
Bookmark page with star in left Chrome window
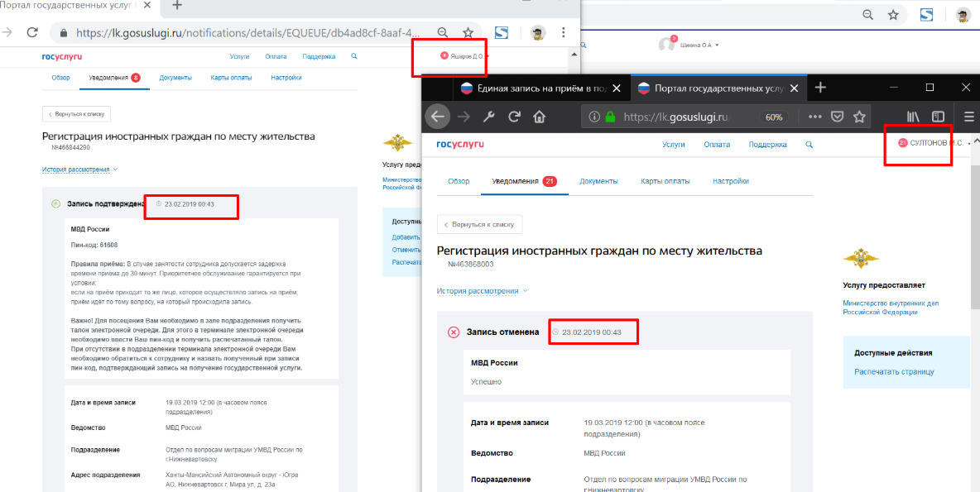pyautogui.click(x=468, y=32)
